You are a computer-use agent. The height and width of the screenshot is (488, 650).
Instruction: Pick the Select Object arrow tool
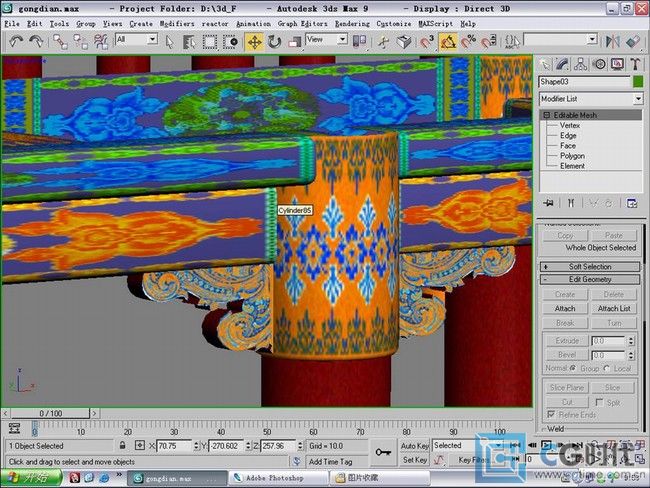pyautogui.click(x=169, y=42)
